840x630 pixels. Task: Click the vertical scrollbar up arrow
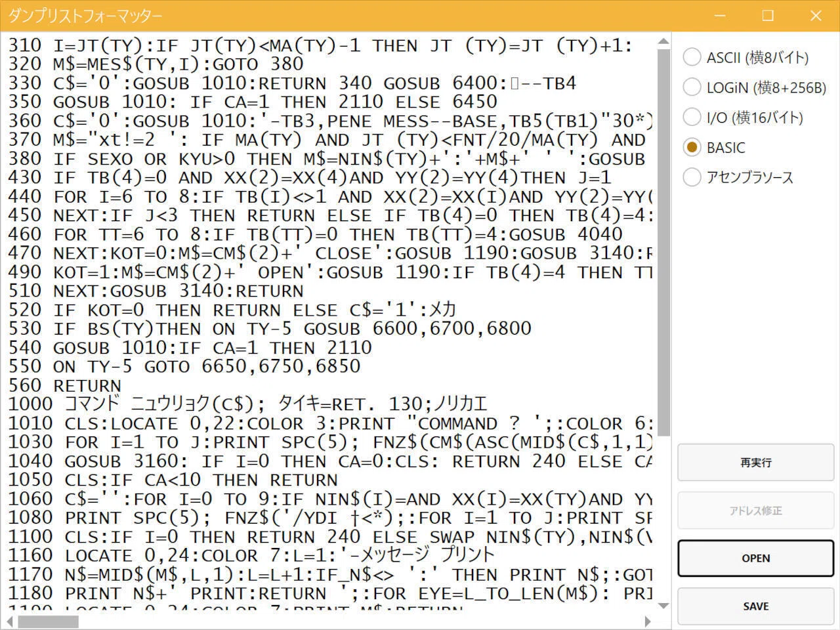coord(663,41)
